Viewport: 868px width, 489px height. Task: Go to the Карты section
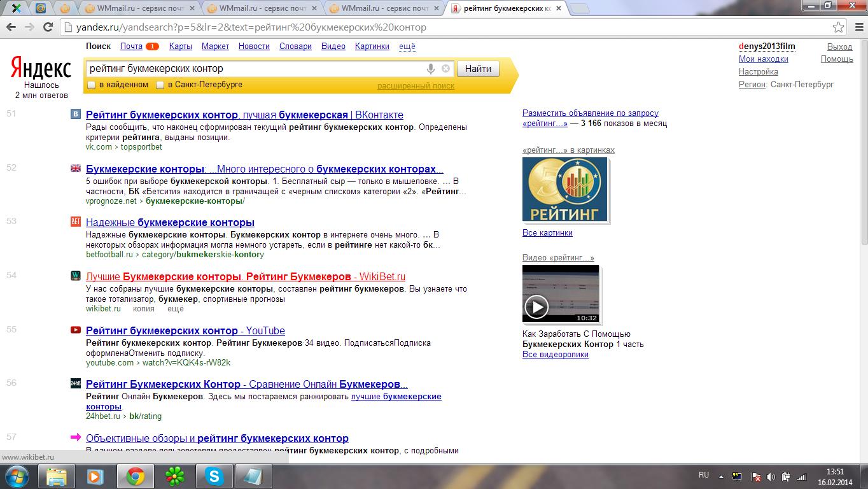coord(181,46)
